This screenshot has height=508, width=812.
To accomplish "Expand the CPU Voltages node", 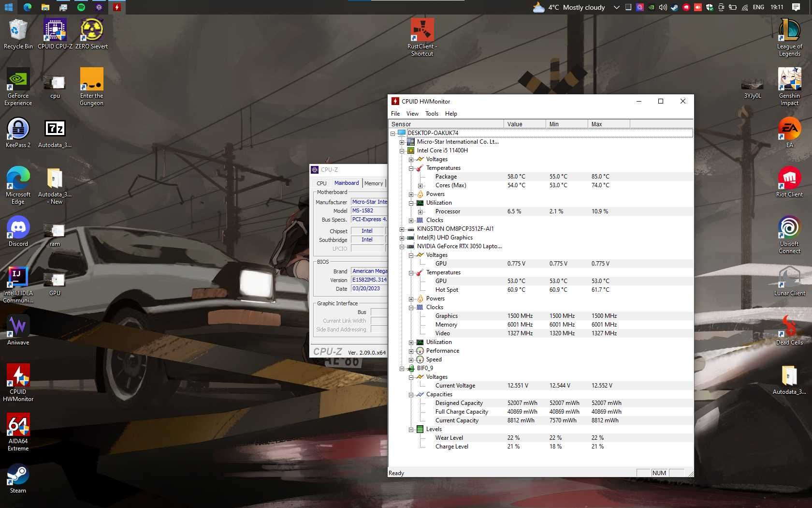I will pos(411,160).
